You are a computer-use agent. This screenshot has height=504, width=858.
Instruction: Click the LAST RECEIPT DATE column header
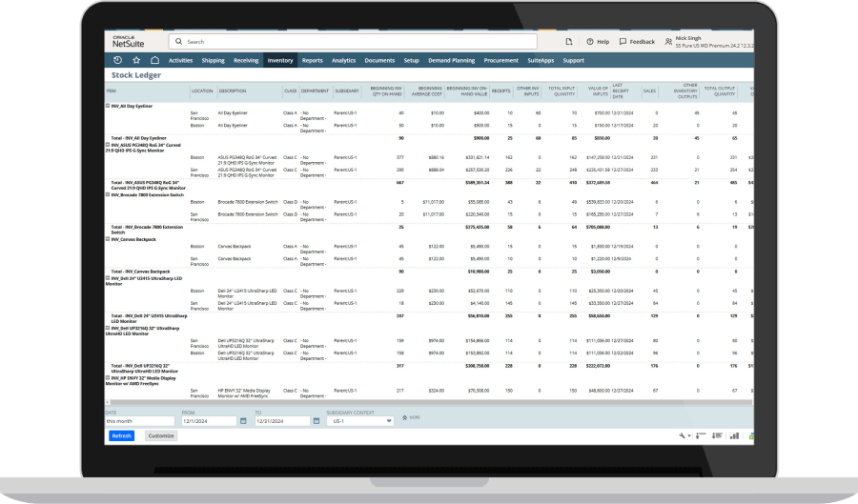(621, 91)
